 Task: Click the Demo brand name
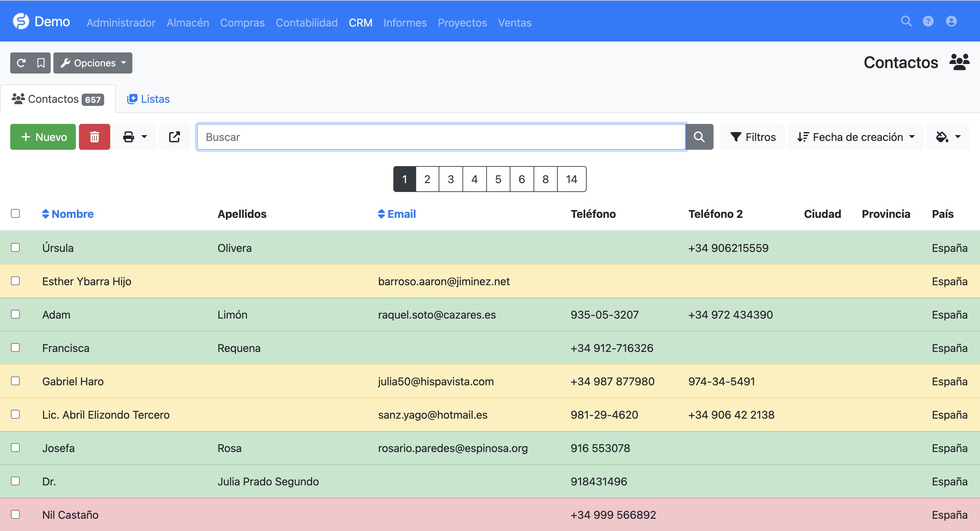(52, 22)
